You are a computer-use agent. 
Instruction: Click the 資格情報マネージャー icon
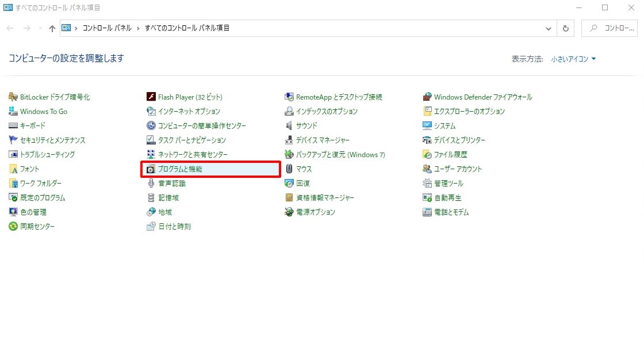click(289, 197)
